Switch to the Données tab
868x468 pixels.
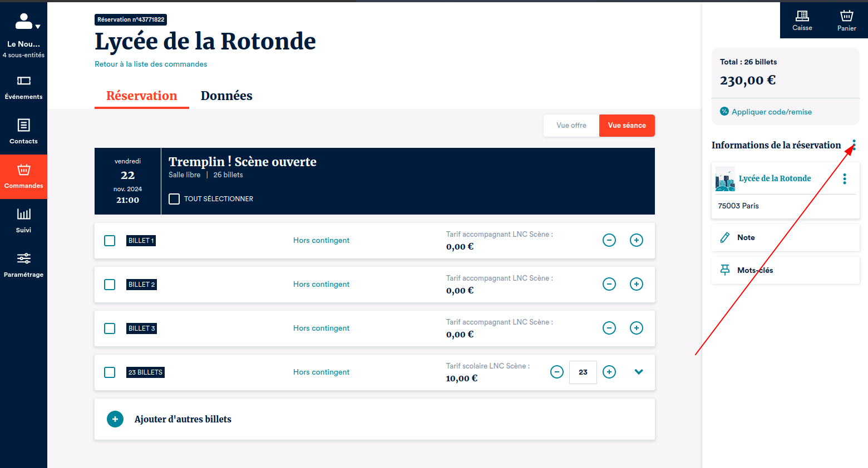point(226,96)
